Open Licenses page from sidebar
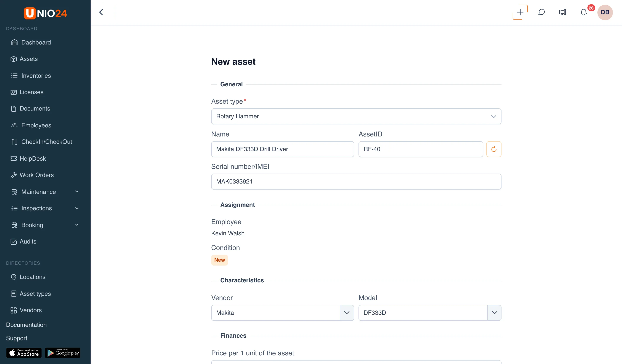The width and height of the screenshot is (622, 364). pos(31,92)
